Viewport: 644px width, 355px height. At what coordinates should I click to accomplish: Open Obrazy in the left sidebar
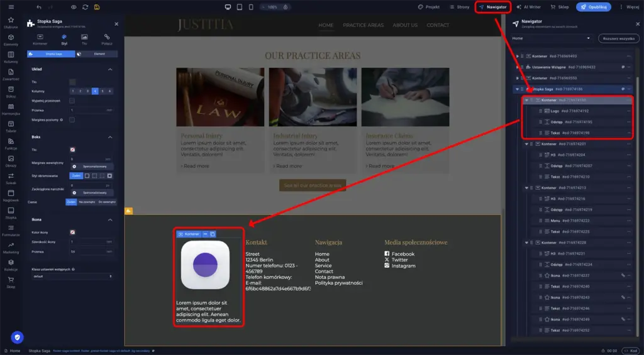click(x=11, y=161)
